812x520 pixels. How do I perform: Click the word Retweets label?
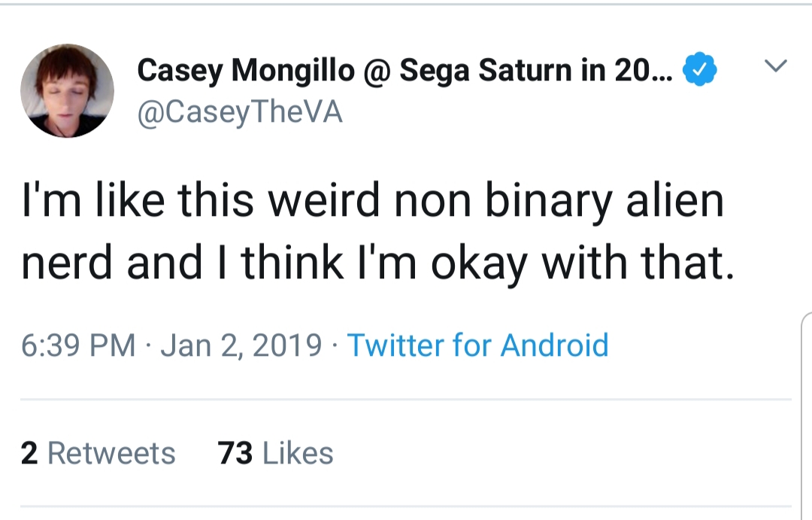(x=111, y=452)
